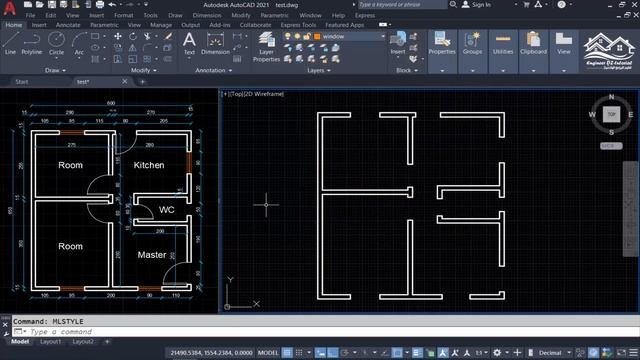Open the File menu
The height and width of the screenshot is (360, 640).
(x=30, y=16)
